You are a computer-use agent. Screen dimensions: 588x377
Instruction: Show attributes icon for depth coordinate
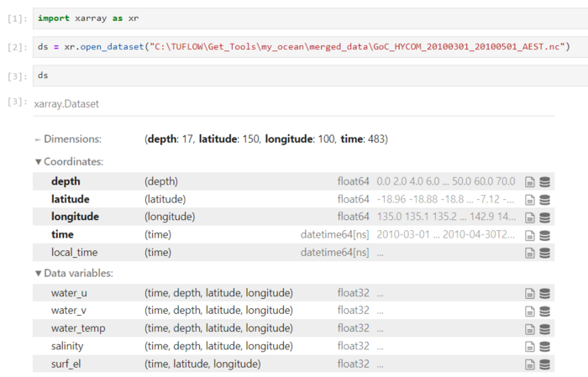[529, 181]
